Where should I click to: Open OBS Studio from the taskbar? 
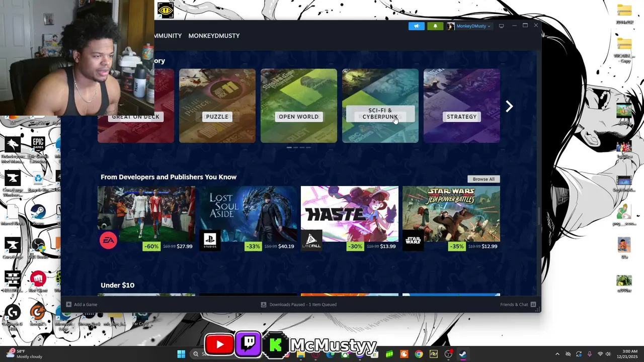click(448, 354)
